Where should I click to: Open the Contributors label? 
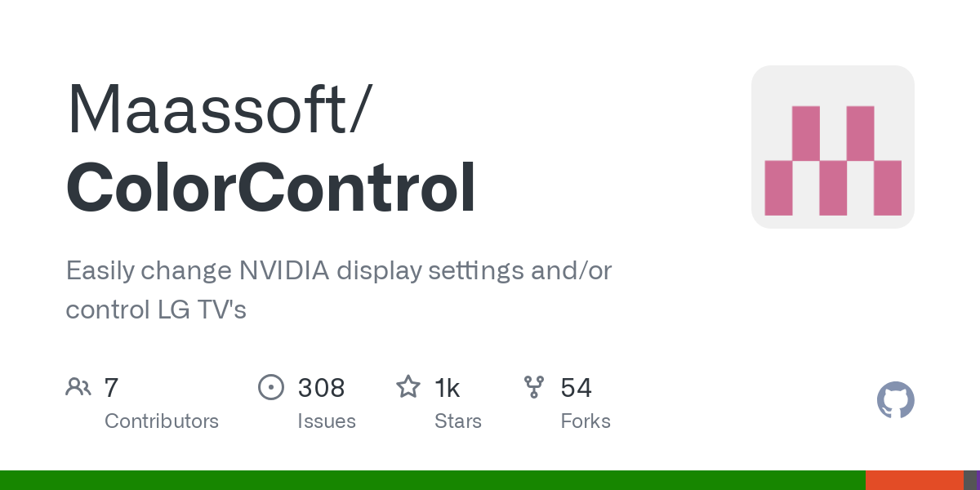coord(162,421)
